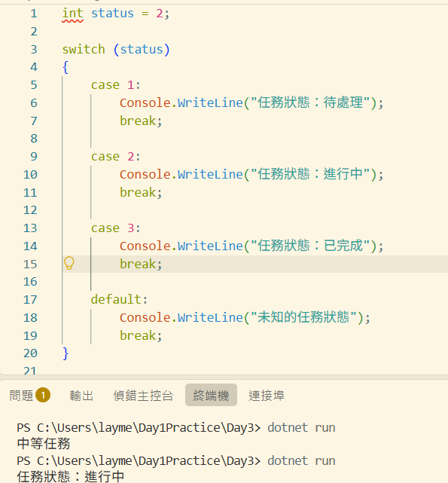This screenshot has width=448, height=483.
Task: Click the string "未知的任務狀態" on line 18
Action: click(x=303, y=317)
